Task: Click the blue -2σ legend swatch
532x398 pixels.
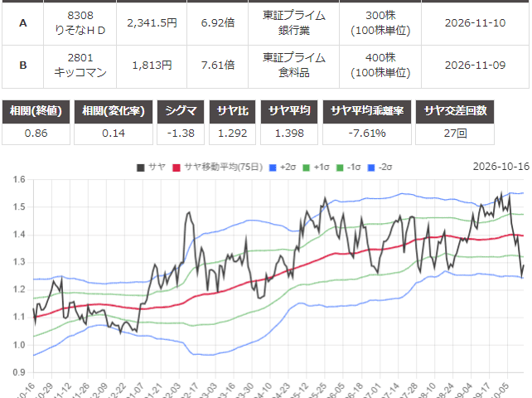Action: tap(371, 167)
